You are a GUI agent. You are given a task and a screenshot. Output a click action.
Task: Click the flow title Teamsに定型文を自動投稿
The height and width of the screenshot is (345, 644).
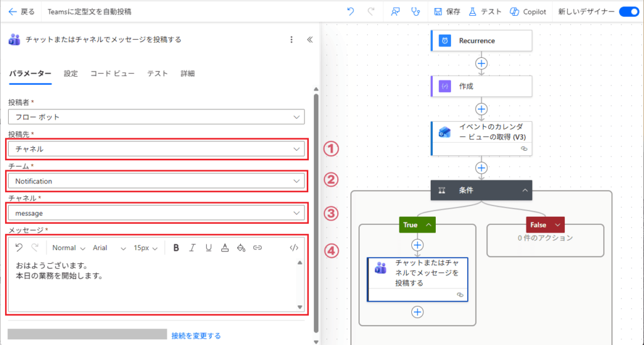coord(89,11)
